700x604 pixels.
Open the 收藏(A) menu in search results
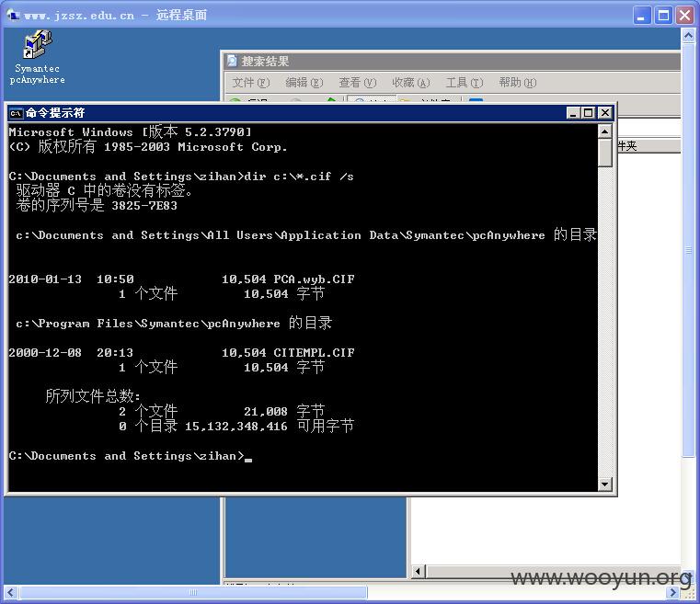(411, 83)
